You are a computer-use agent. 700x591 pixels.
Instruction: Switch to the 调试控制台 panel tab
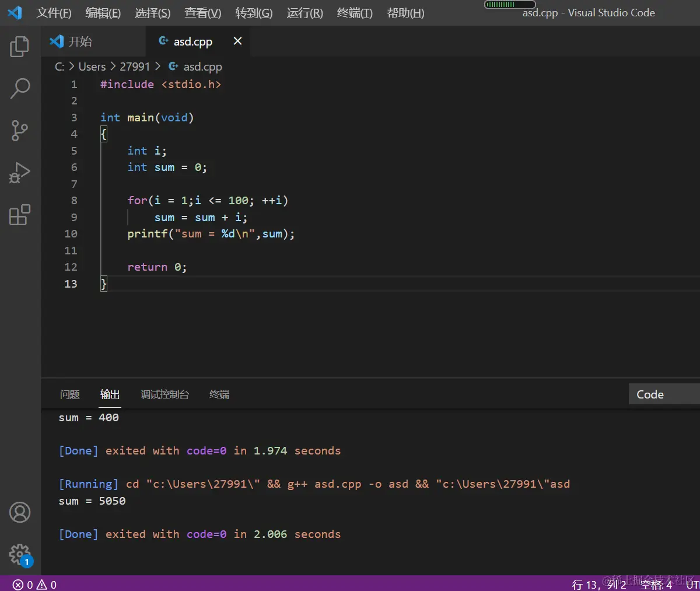tap(165, 395)
